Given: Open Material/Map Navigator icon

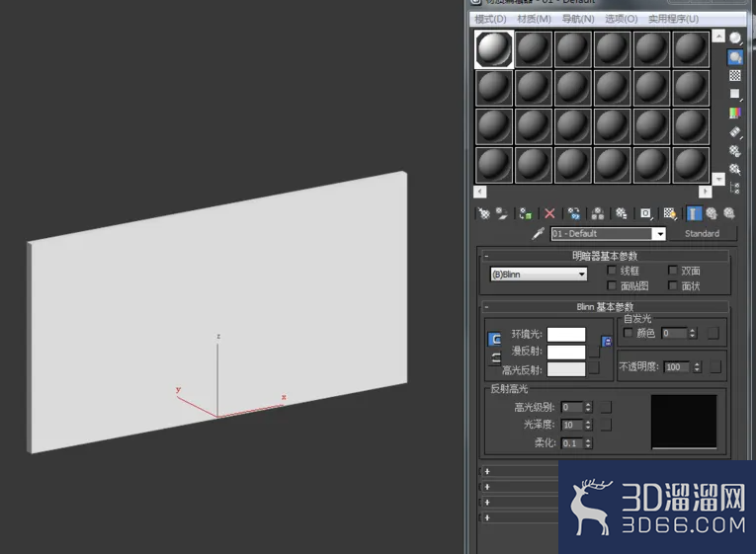Looking at the screenshot, I should pos(735,188).
